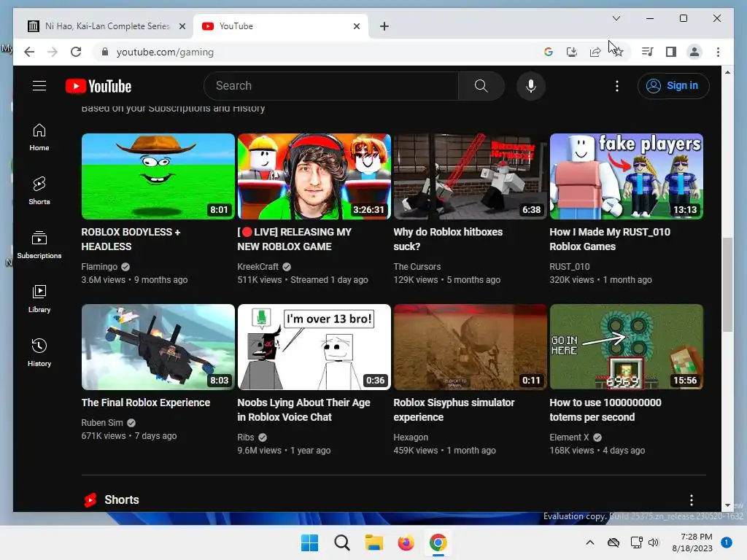This screenshot has height=560, width=747.
Task: Go back with browser back arrow
Action: pyautogui.click(x=29, y=52)
